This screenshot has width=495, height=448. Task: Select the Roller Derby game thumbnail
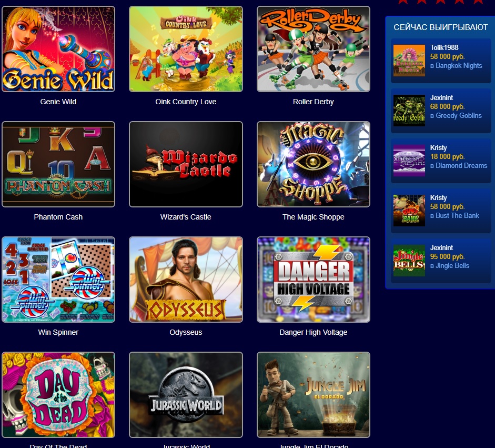click(314, 49)
